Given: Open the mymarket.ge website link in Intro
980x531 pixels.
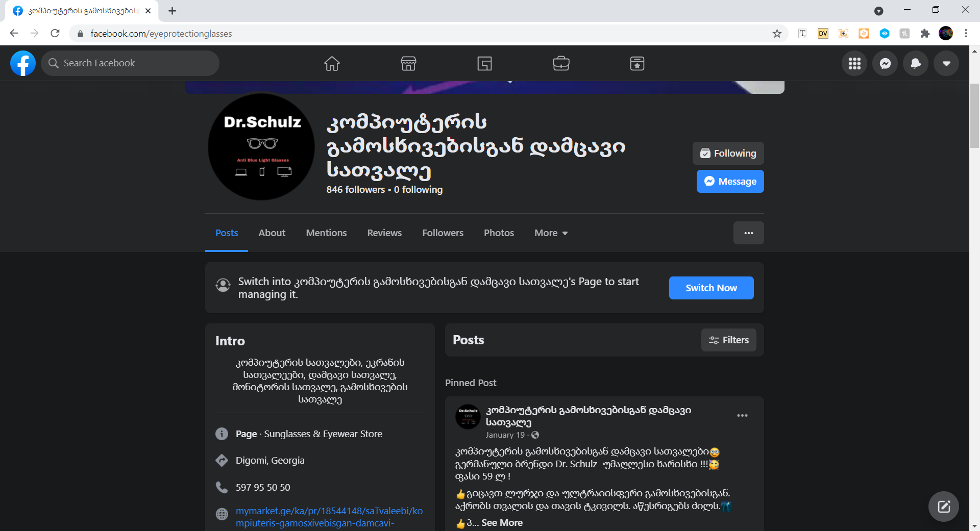Looking at the screenshot, I should [329, 511].
